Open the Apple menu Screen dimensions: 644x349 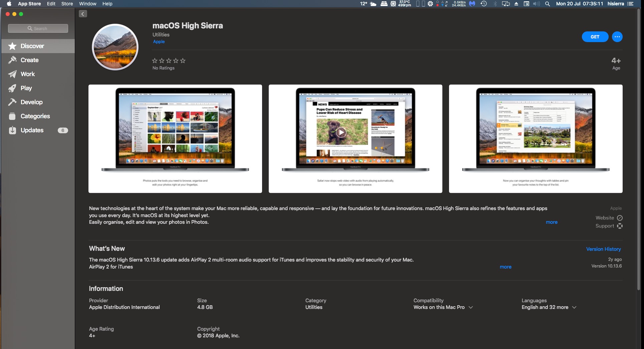(x=9, y=4)
